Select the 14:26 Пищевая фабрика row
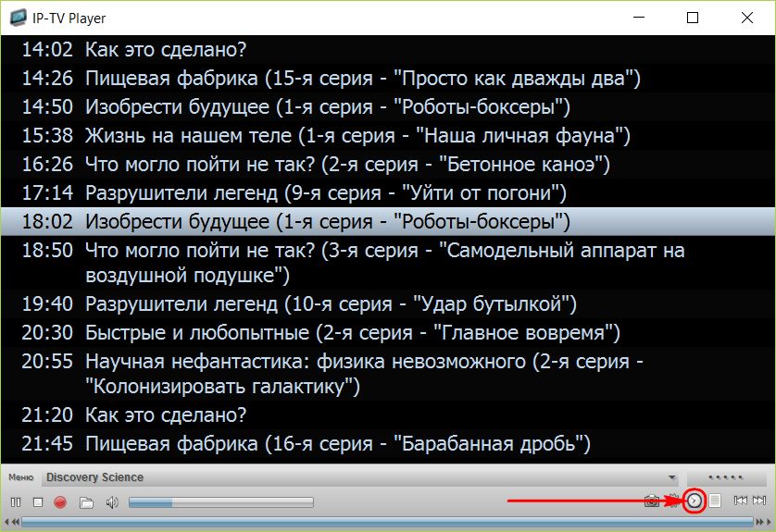The height and width of the screenshot is (532, 776). coord(388,78)
